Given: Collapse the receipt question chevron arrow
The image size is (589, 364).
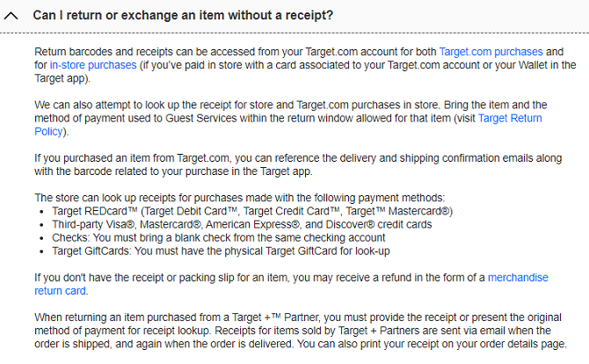Looking at the screenshot, I should point(12,16).
